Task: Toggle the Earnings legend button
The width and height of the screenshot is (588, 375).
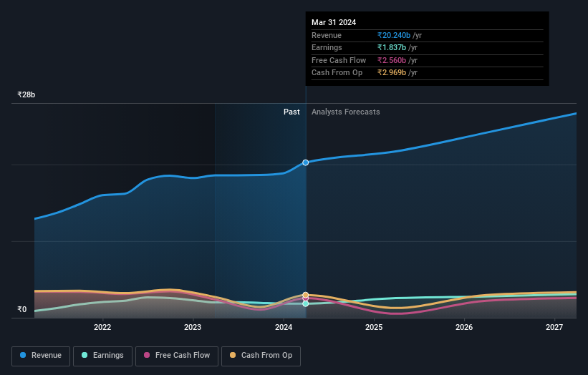Action: tap(102, 356)
